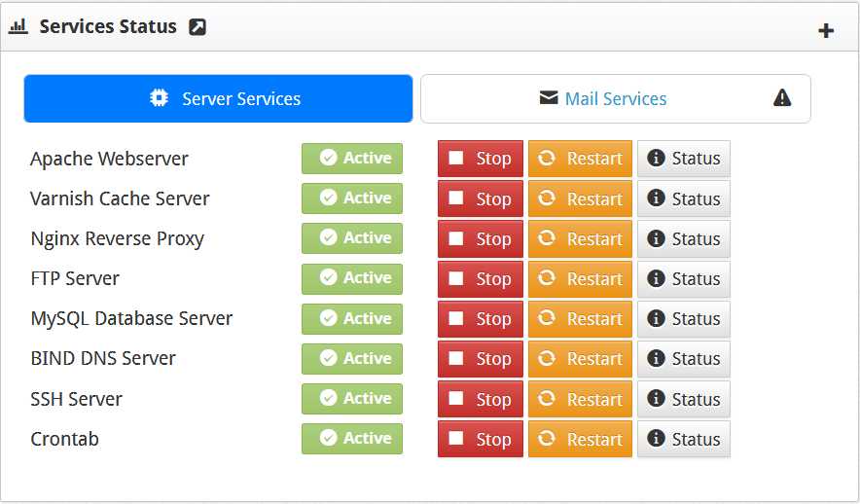This screenshot has height=504, width=860.
Task: Open Services Status in external link icon
Action: (197, 26)
